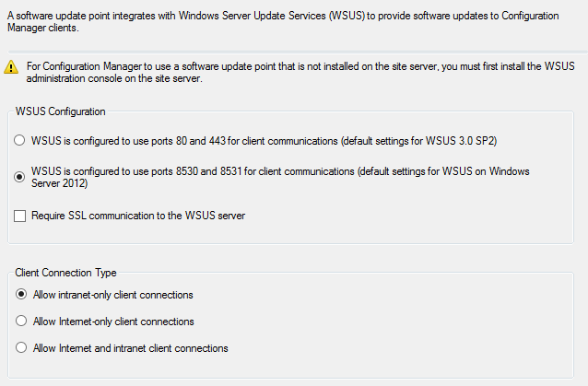Click "Require SSL communication to the WSUS server" label
This screenshot has width=588, height=386.
coord(138,216)
